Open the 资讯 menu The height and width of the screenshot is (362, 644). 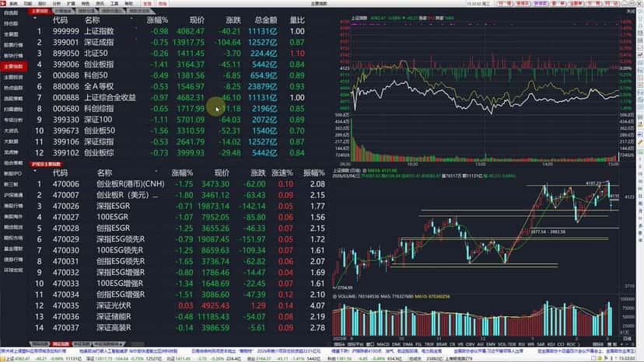pyautogui.click(x=100, y=4)
